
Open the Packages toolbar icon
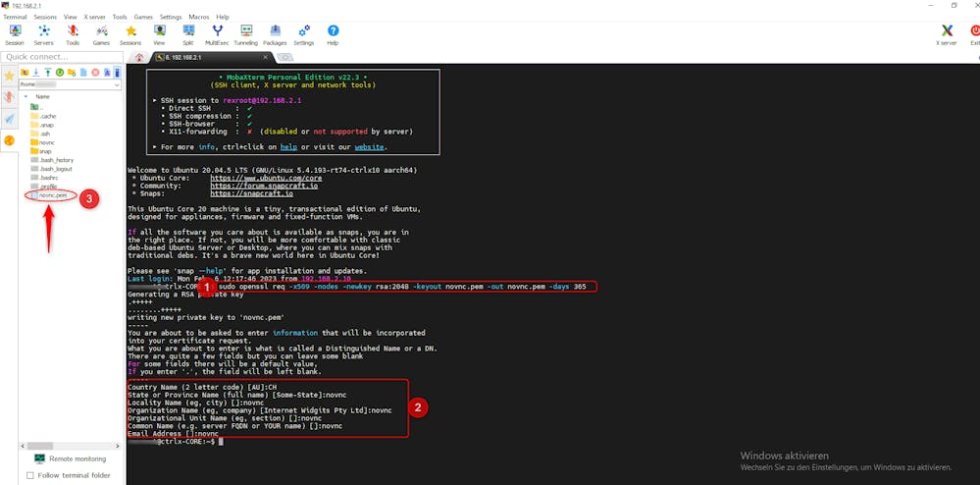coord(275,35)
